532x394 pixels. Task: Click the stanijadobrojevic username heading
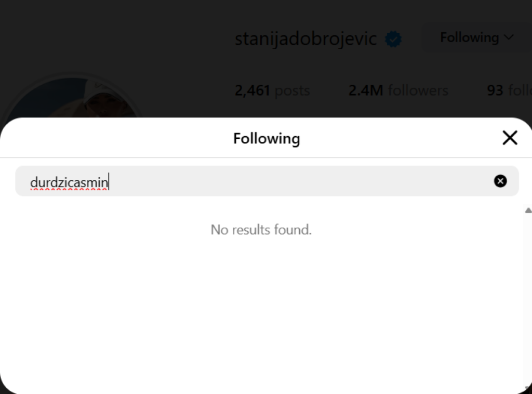(305, 39)
